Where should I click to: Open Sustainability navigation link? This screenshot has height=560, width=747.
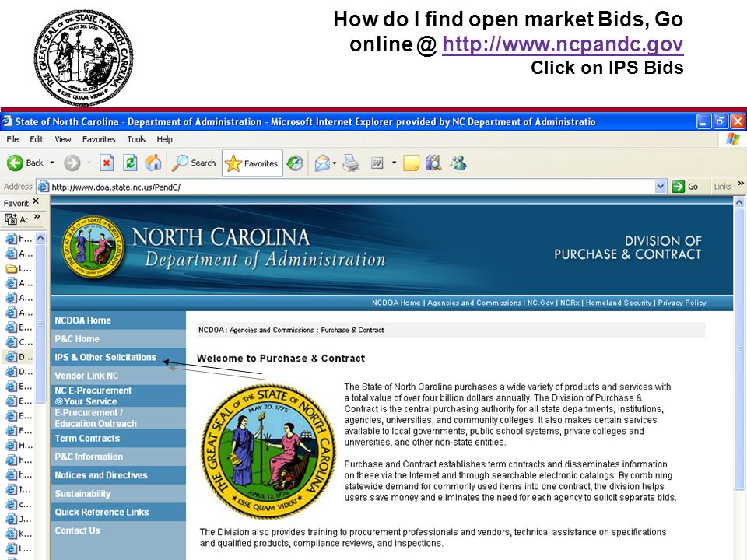(x=82, y=494)
